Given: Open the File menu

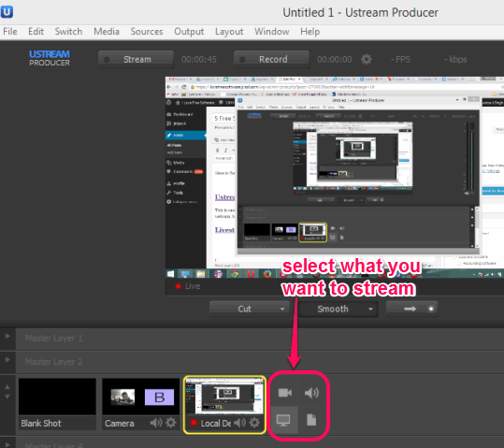Looking at the screenshot, I should click(x=10, y=32).
